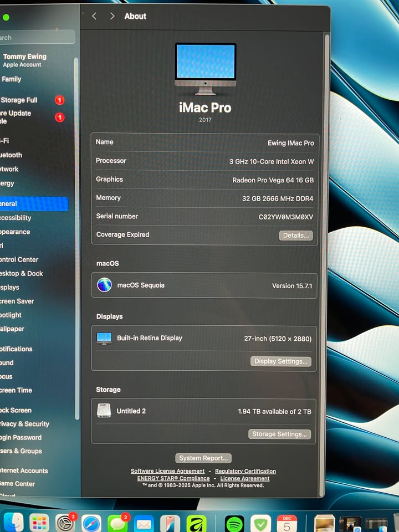Open the System Report
399x532 pixels.
pos(203,458)
